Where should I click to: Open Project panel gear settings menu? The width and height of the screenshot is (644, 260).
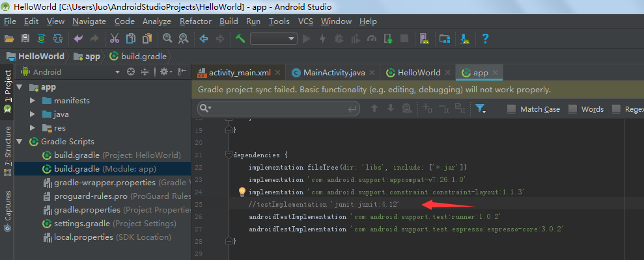pos(166,71)
